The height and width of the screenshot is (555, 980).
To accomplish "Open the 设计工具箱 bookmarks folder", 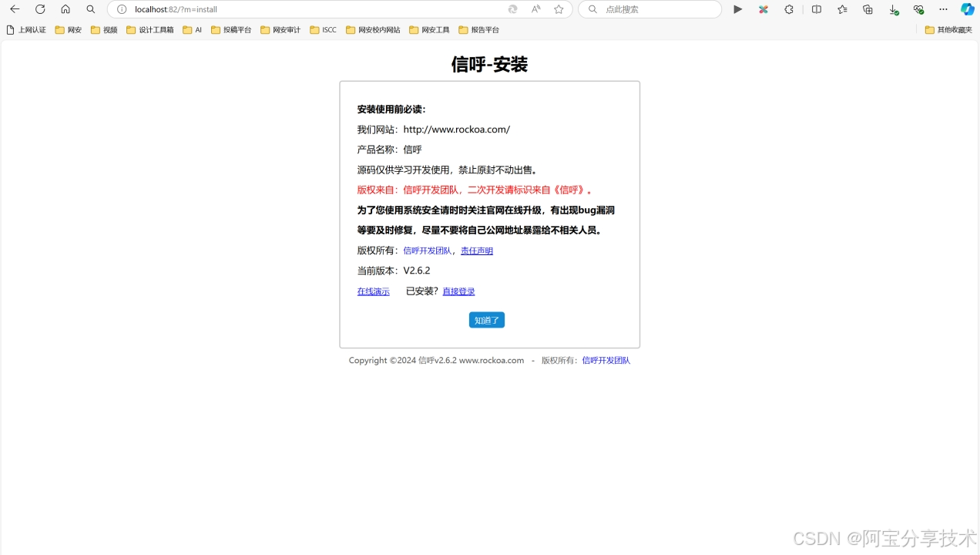I will pyautogui.click(x=150, y=30).
